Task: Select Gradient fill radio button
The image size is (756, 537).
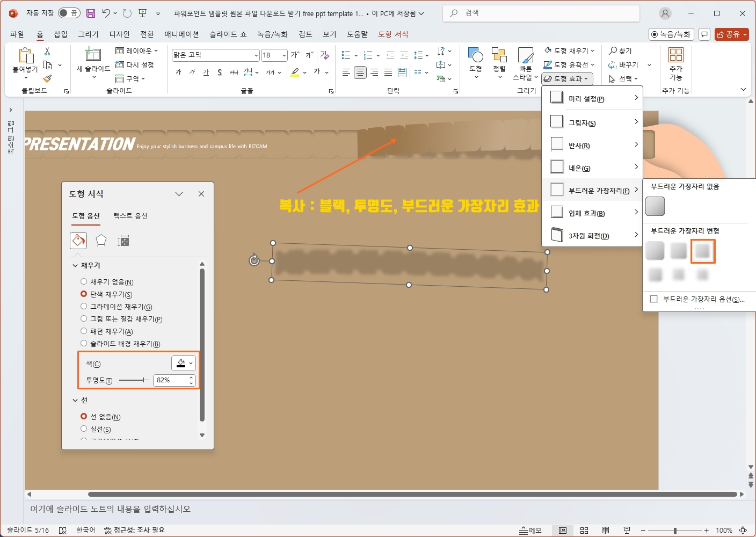Action: 84,306
